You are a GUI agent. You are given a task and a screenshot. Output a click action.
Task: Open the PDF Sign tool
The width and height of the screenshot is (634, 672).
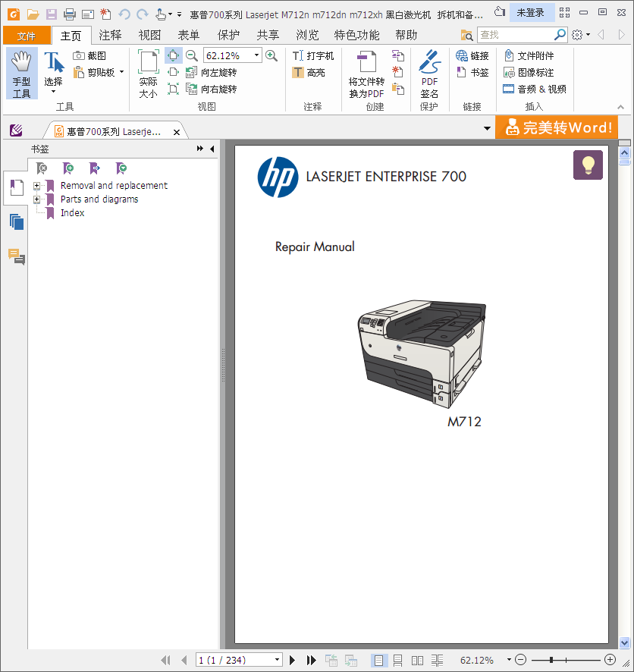(429, 74)
